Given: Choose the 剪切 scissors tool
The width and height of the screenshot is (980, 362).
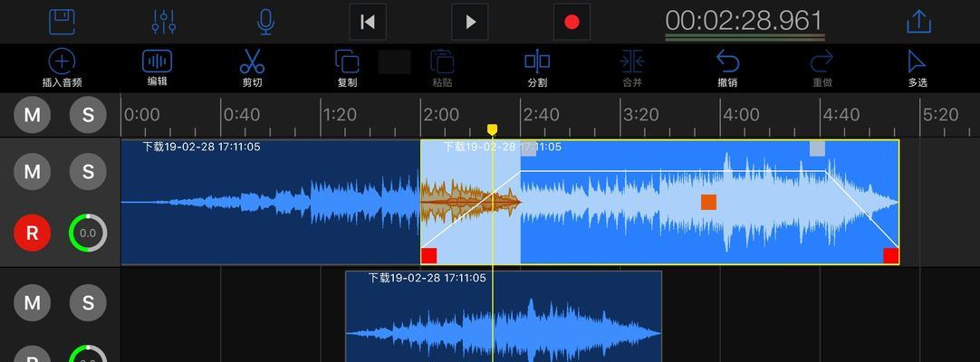Looking at the screenshot, I should click(252, 69).
